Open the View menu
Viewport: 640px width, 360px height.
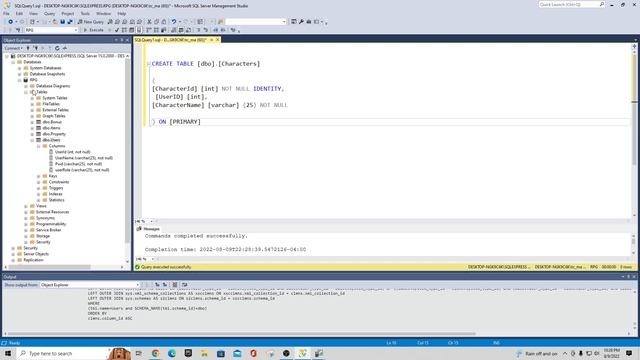point(33,13)
